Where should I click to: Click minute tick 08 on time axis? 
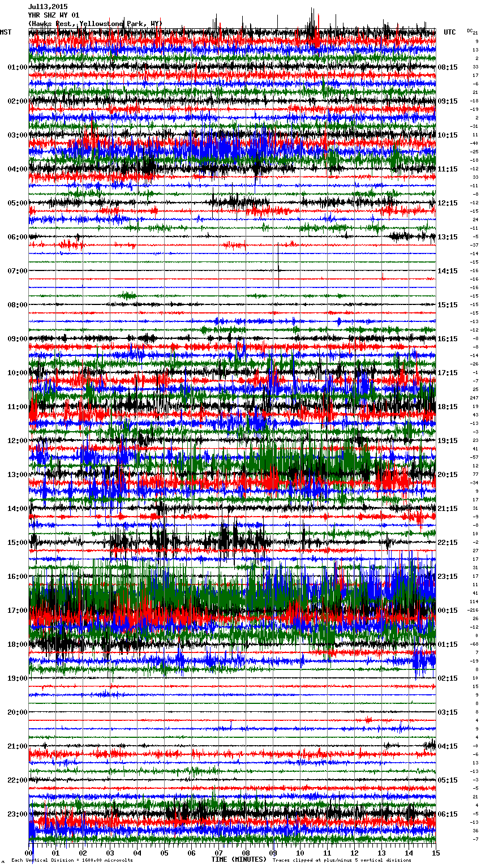246,853
